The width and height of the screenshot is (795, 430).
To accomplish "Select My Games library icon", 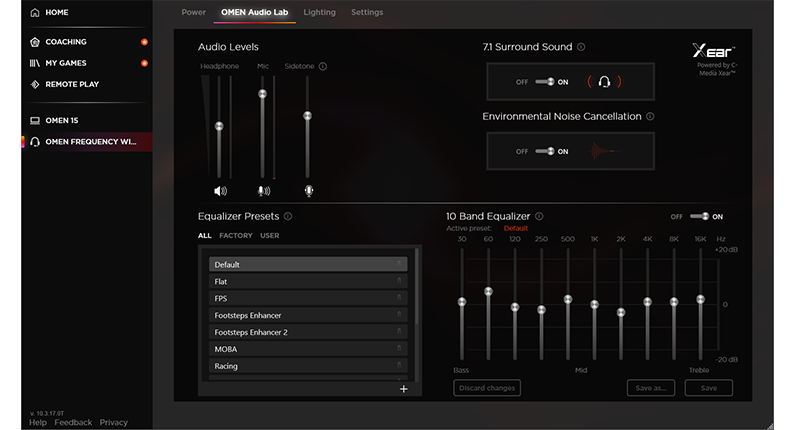I will pyautogui.click(x=34, y=63).
